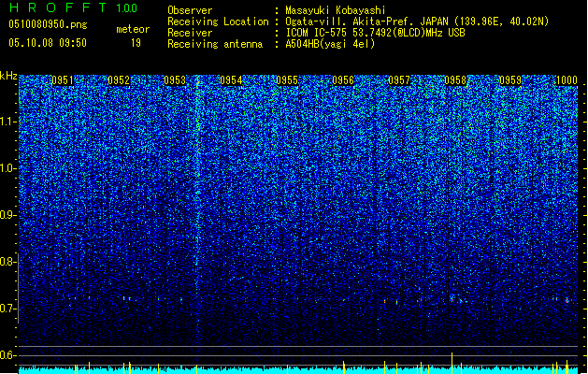Click the 0954 time marker

pos(231,80)
